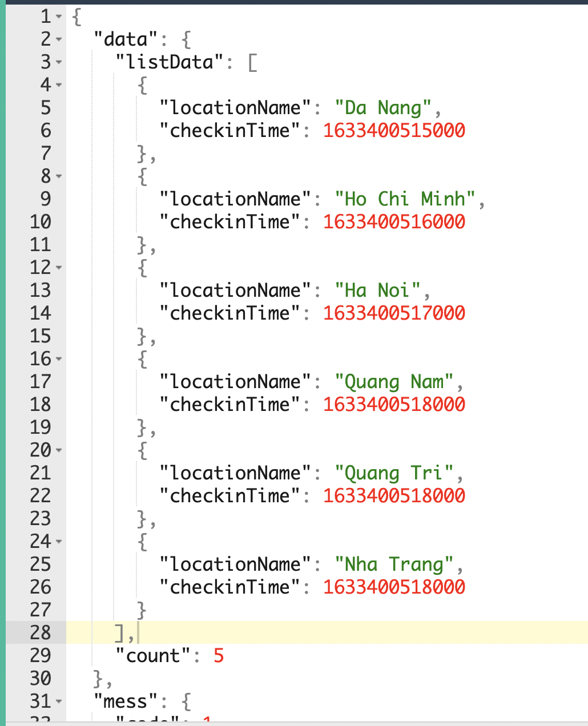
Task: Click gutter line number 28
Action: tap(41, 633)
